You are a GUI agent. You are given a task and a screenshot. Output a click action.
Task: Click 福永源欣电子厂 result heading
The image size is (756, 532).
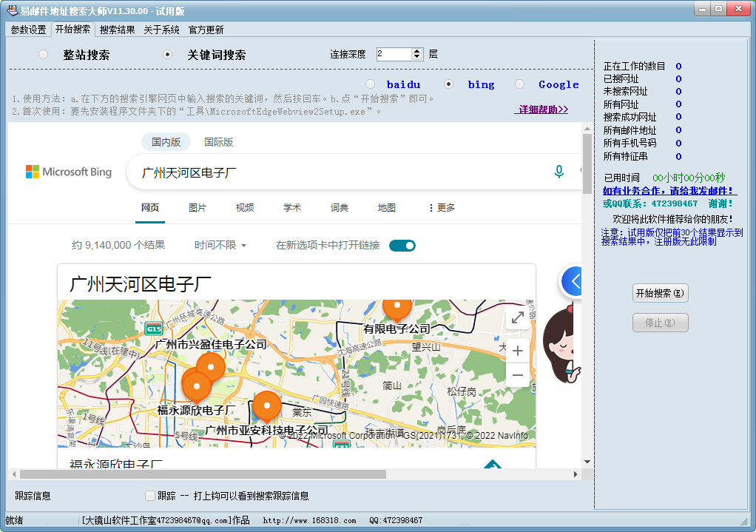tap(116, 463)
